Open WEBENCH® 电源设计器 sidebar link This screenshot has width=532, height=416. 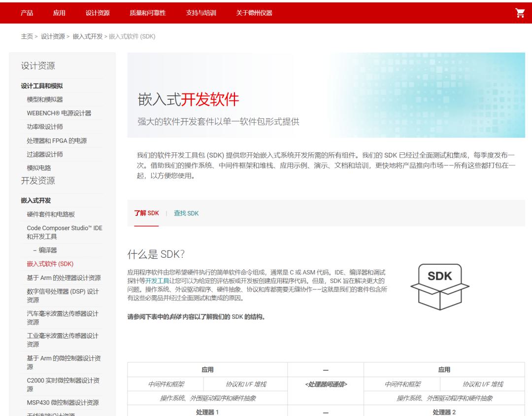[59, 113]
